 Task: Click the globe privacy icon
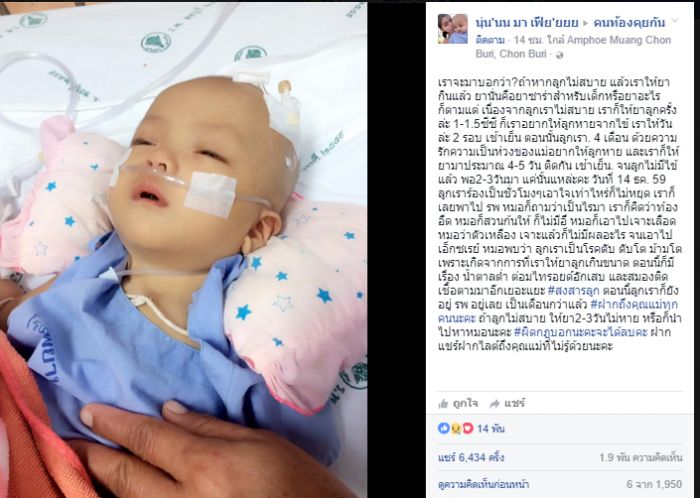[560, 54]
